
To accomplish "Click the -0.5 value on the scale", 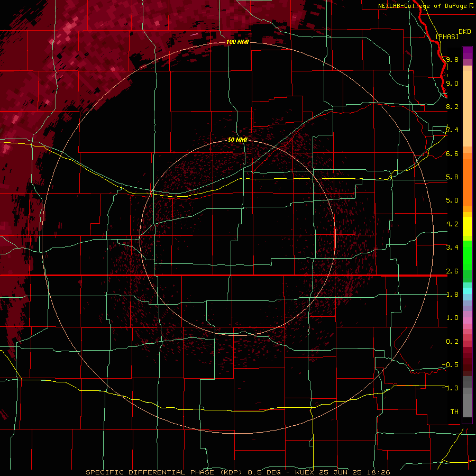I will [450, 365].
